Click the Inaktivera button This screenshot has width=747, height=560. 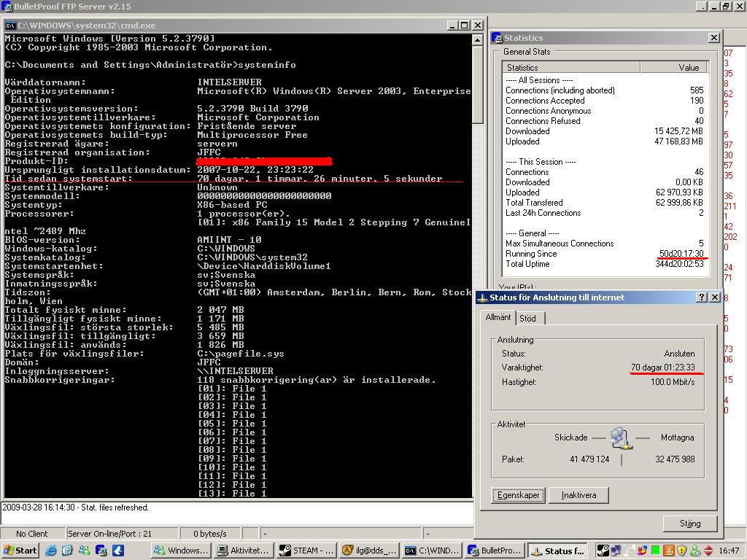tap(578, 495)
